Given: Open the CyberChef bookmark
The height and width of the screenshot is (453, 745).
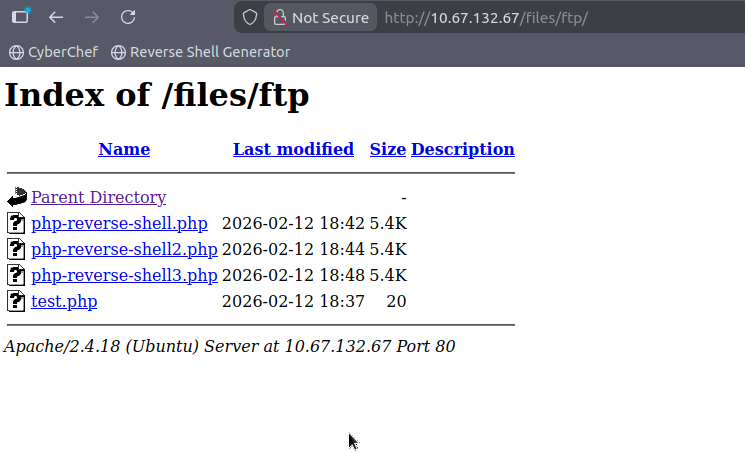Looking at the screenshot, I should 55,52.
